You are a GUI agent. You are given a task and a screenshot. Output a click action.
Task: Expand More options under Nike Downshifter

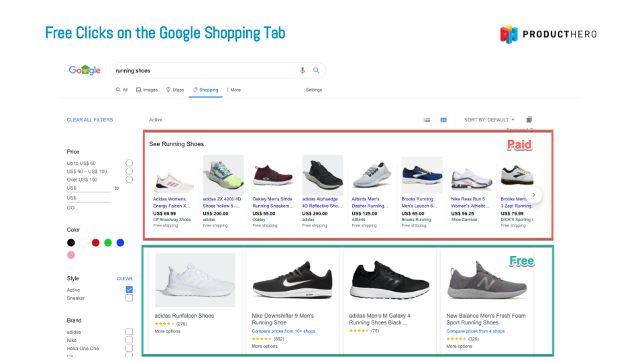click(264, 347)
